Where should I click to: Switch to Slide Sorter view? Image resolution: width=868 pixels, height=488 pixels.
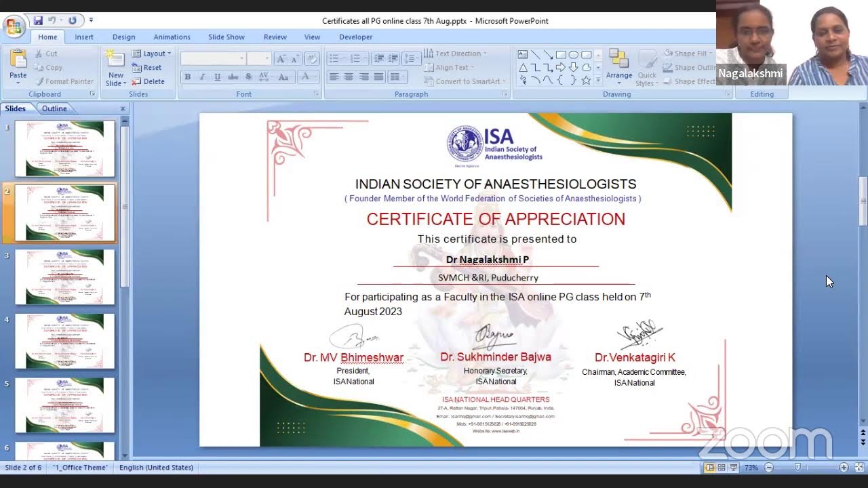[722, 468]
